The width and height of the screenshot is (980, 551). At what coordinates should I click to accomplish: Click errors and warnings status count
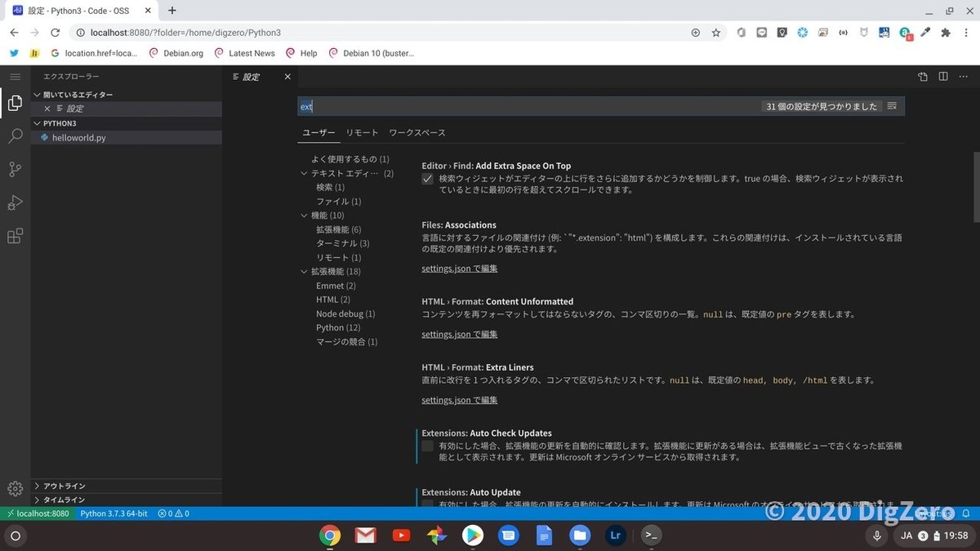tap(173, 513)
